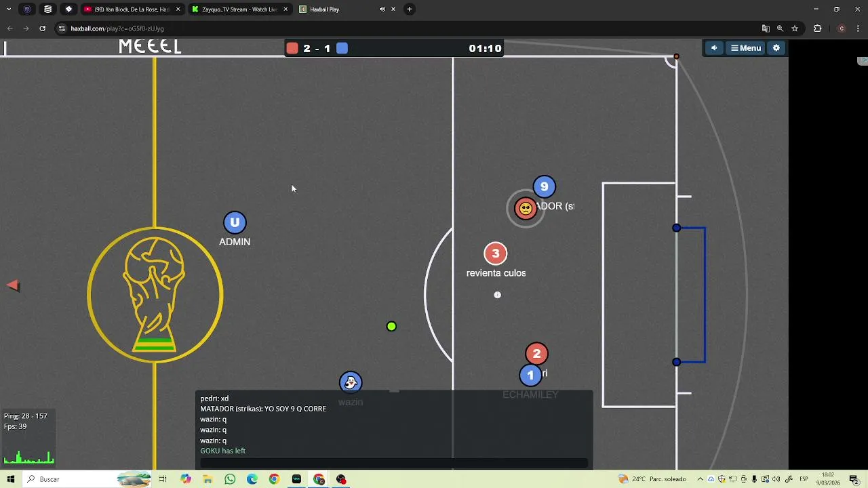Translate this page icon
Viewport: 868px width, 488px height.
click(766, 28)
